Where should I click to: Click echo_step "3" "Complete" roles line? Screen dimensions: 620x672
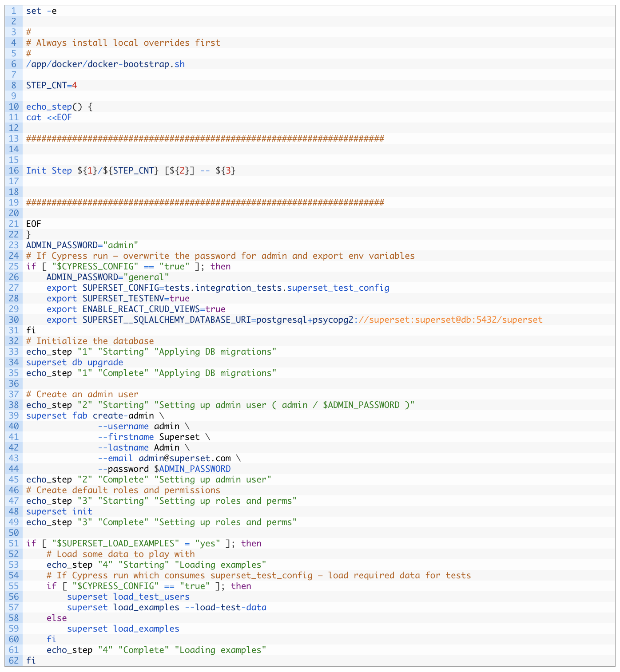162,522
